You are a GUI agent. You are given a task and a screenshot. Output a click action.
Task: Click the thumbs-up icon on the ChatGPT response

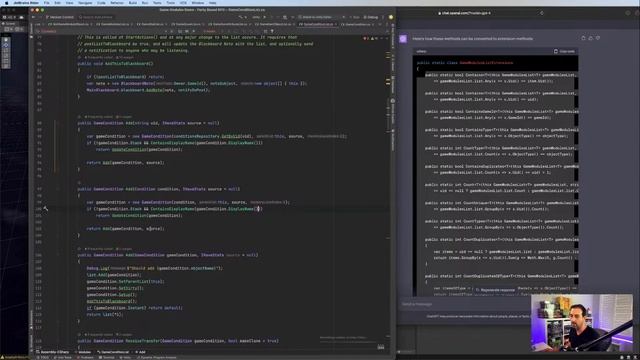[591, 38]
